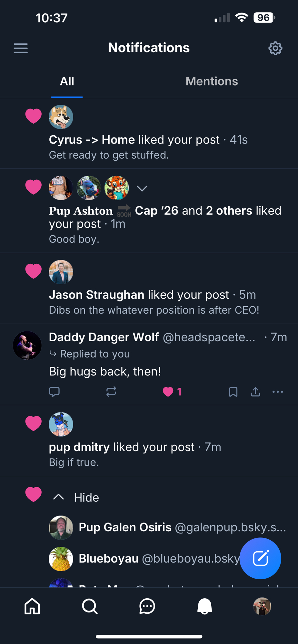
Task: Go to Home feed in bottom bar
Action: (x=32, y=606)
